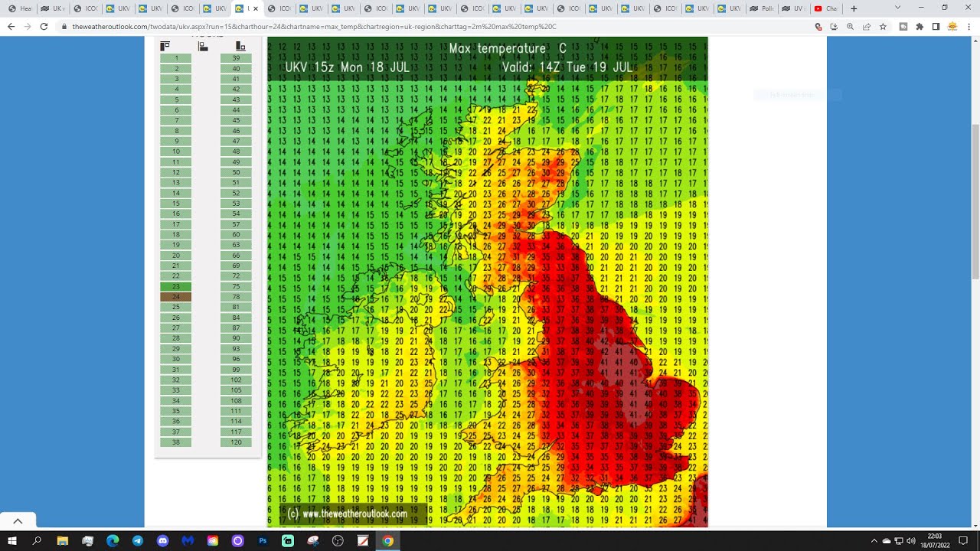980x551 pixels.
Task: Select forecast hour 120 button
Action: (236, 442)
